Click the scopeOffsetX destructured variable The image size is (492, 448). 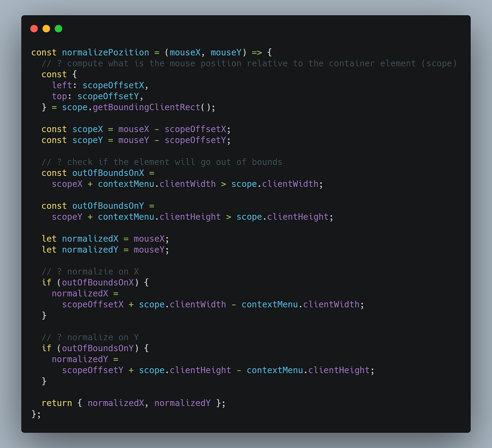coord(113,85)
